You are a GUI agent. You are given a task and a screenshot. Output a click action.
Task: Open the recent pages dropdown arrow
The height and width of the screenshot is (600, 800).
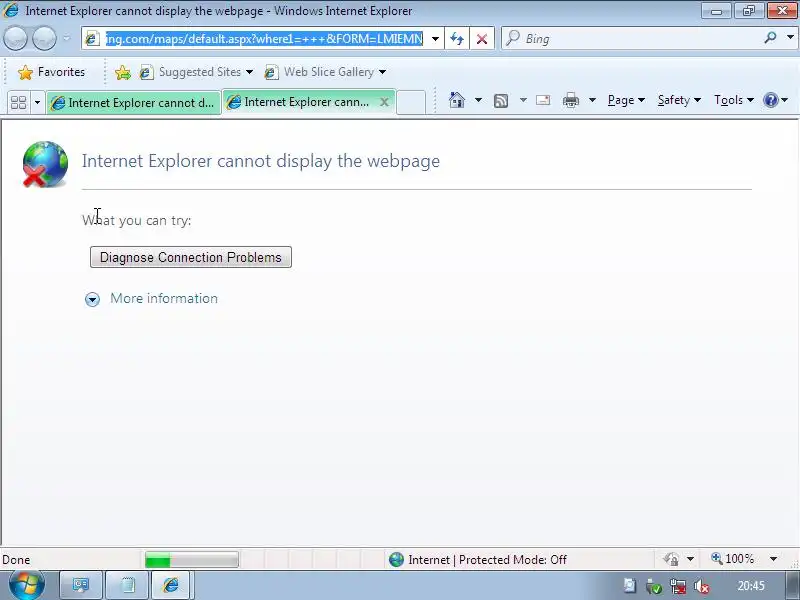tap(67, 38)
